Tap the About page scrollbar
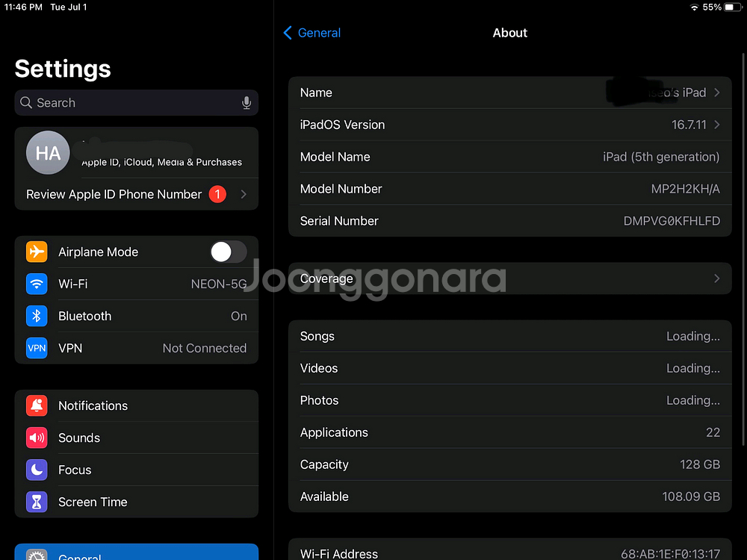747x560 pixels. point(743,249)
